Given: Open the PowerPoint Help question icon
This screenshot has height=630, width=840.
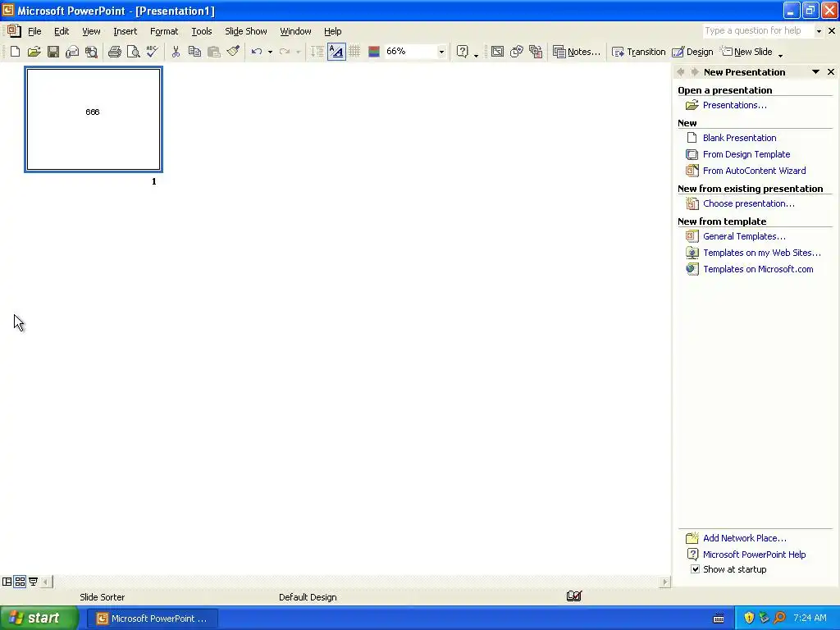Looking at the screenshot, I should [463, 52].
